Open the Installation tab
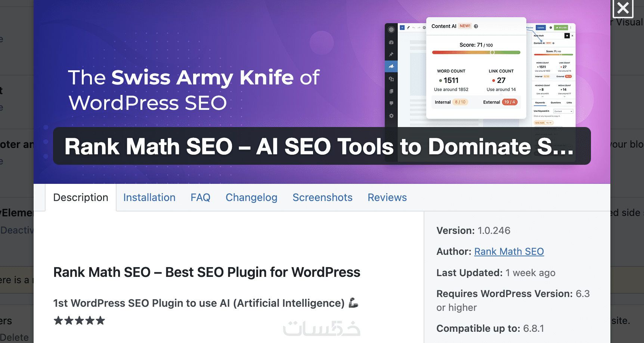 click(x=149, y=197)
